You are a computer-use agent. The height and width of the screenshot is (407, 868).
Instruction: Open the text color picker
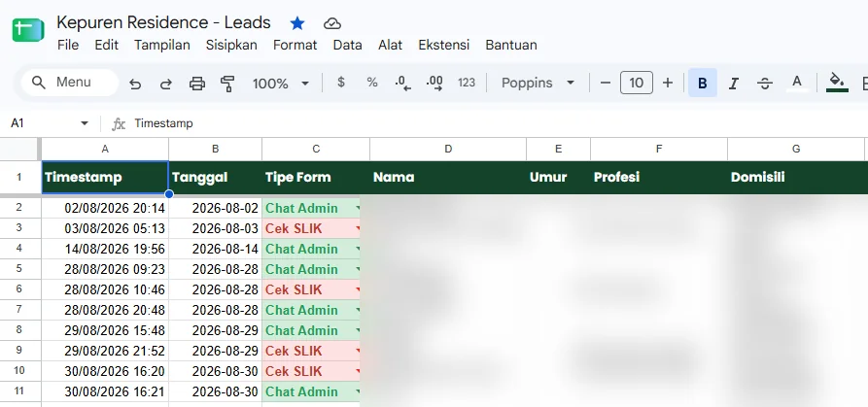797,83
